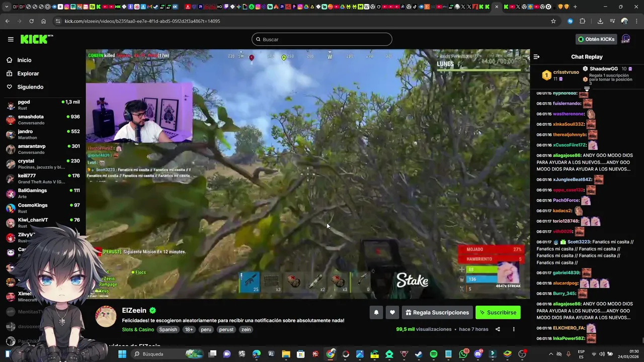Open amarantavp channel in sidebar

click(x=43, y=149)
